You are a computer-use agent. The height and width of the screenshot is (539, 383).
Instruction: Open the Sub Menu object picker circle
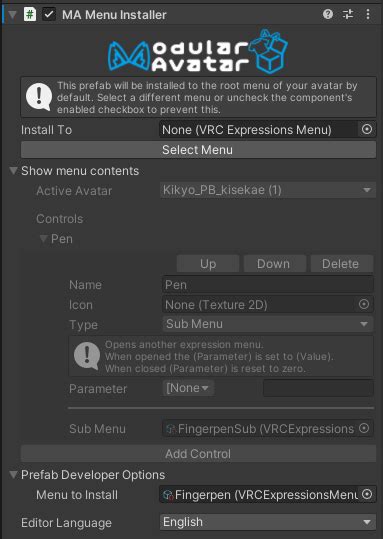coord(364,428)
